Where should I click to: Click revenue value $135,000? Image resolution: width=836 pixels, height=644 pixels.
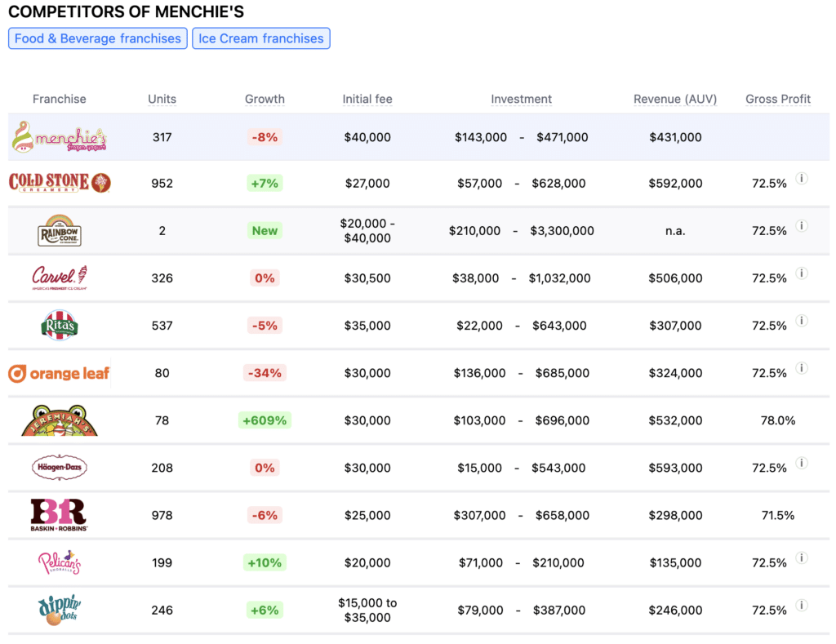pyautogui.click(x=675, y=563)
